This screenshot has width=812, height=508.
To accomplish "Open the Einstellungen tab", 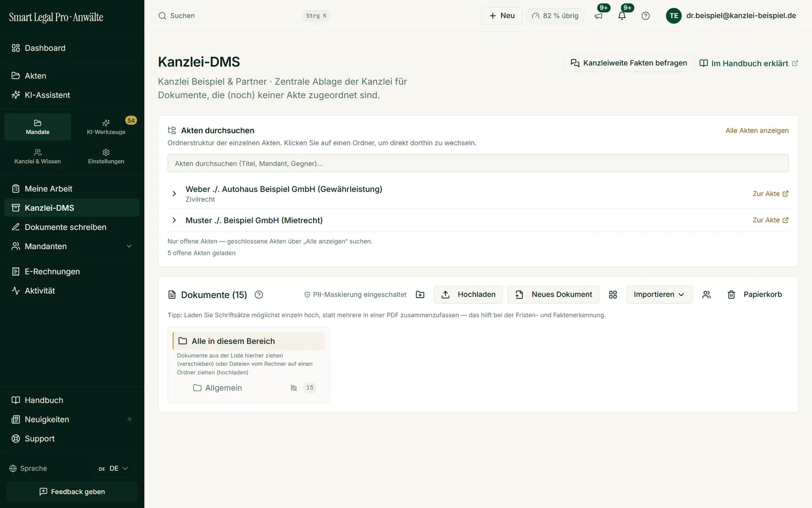I will pos(106,156).
